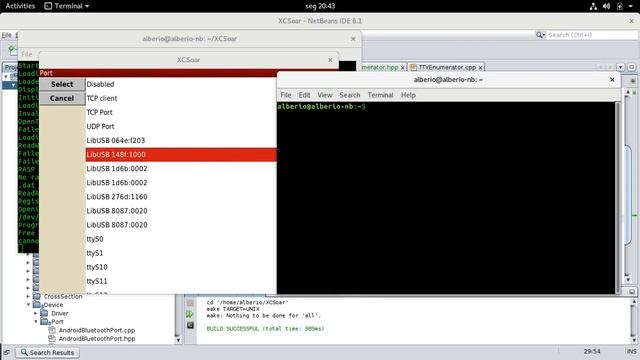This screenshot has width=640, height=360.
Task: Select the Device folder icon
Action: pos(37,305)
